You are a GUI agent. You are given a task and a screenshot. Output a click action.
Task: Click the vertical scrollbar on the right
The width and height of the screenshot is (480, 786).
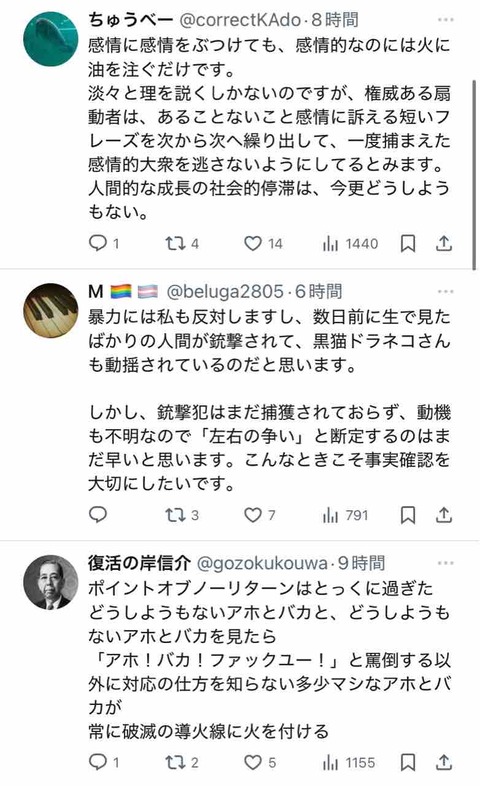pos(474,175)
